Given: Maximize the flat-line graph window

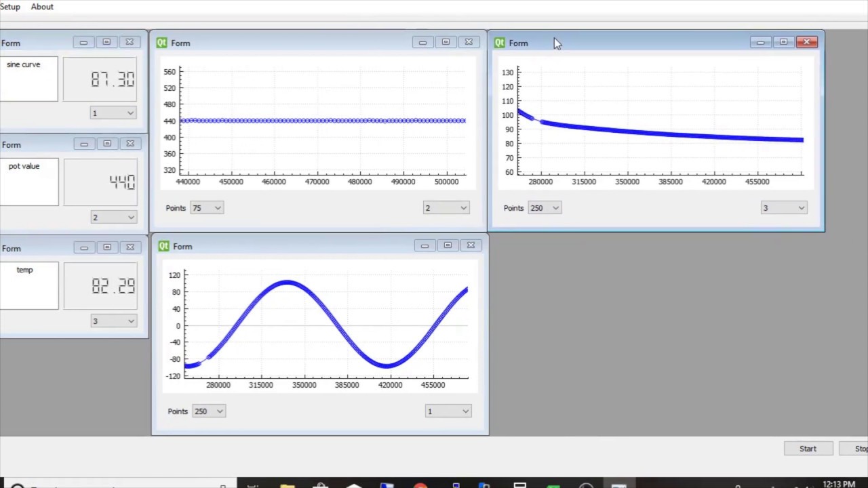Looking at the screenshot, I should [446, 42].
